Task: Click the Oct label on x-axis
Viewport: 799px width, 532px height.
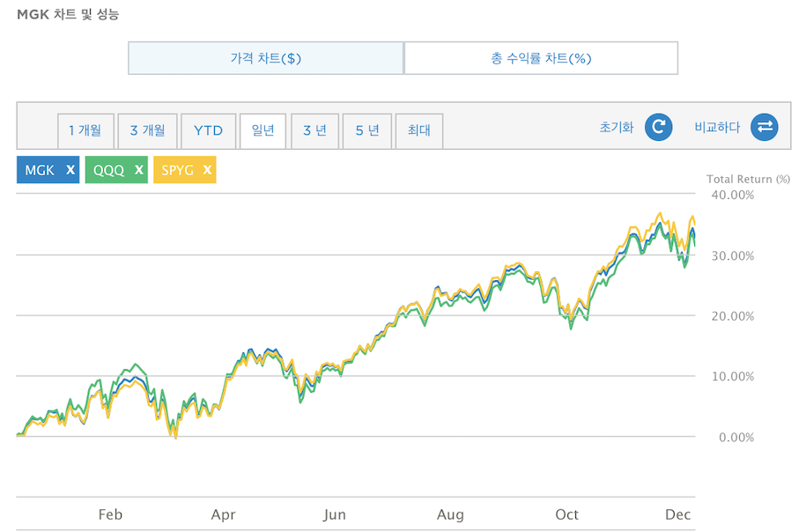Action: tap(566, 514)
